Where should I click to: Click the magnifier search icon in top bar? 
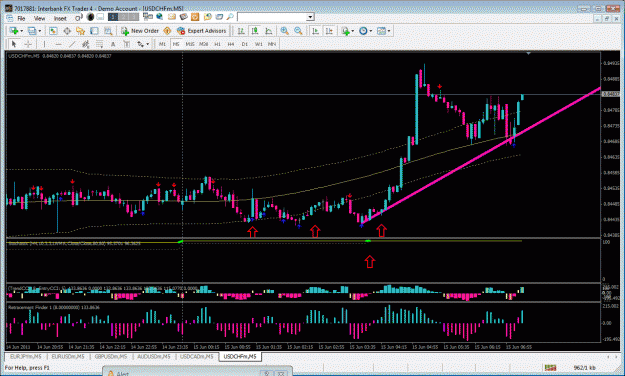[x=230, y=17]
